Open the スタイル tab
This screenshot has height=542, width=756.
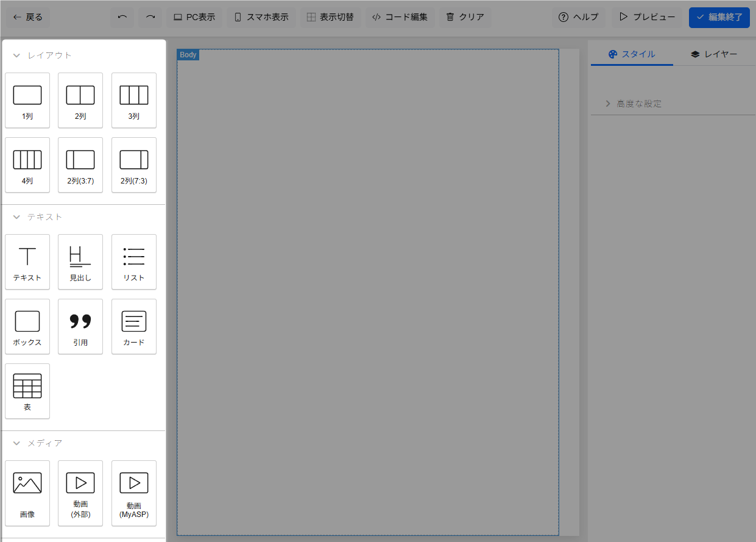[x=632, y=54]
